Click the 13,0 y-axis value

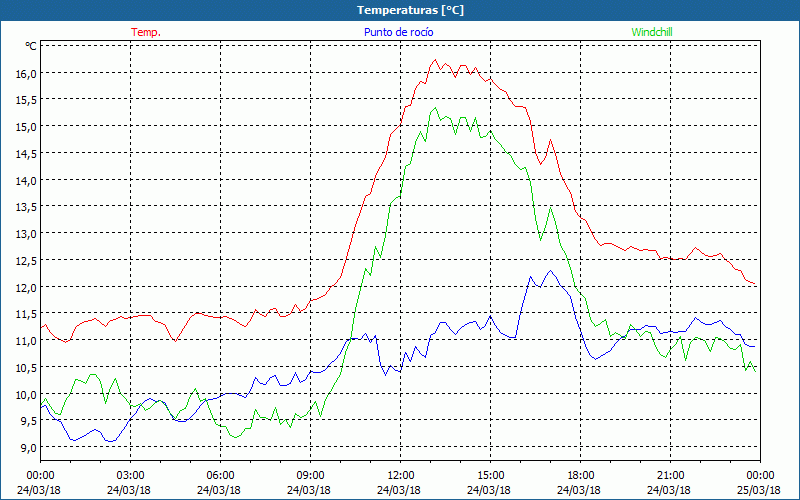[x=26, y=233]
